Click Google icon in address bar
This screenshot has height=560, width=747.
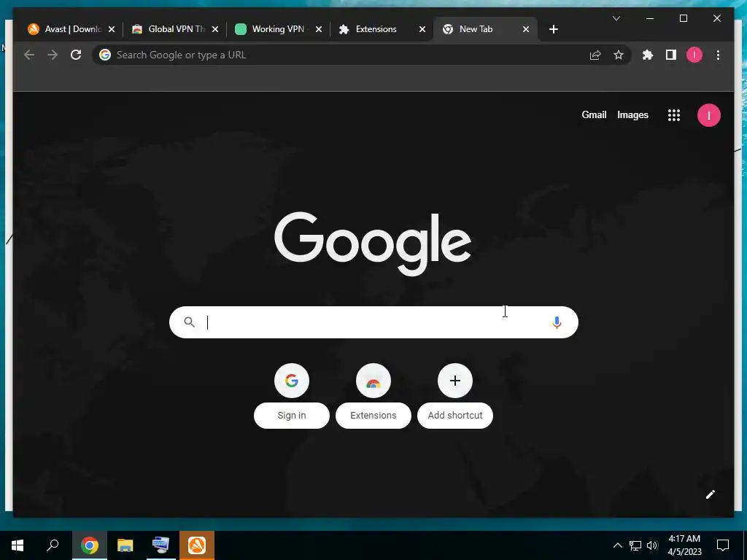pos(105,55)
